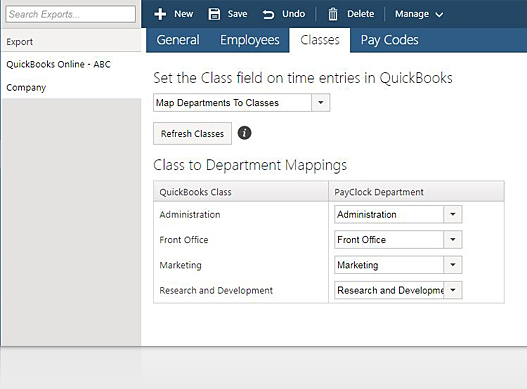Click the Research and Development class row text

(x=216, y=290)
